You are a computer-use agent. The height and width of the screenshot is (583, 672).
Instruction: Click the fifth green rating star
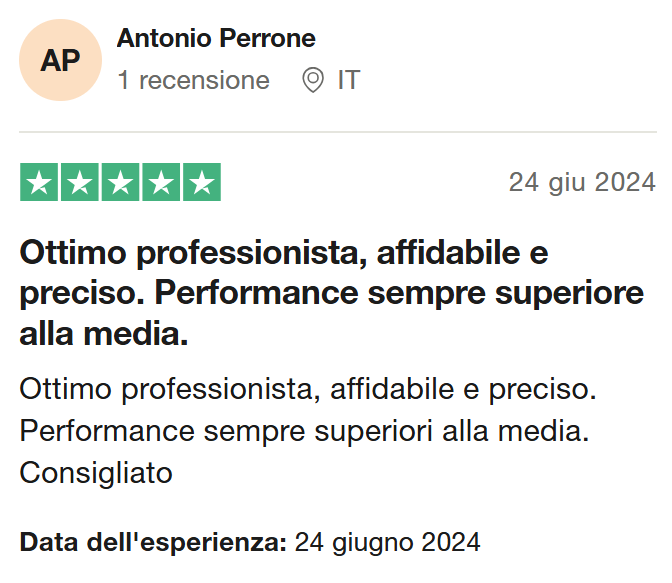[x=201, y=182]
